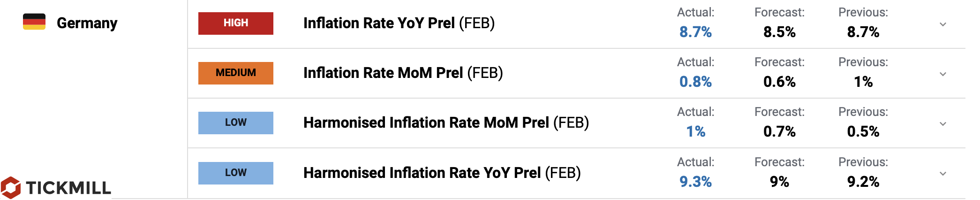The height and width of the screenshot is (200, 980).
Task: Click the Germany flag icon
Action: [34, 22]
